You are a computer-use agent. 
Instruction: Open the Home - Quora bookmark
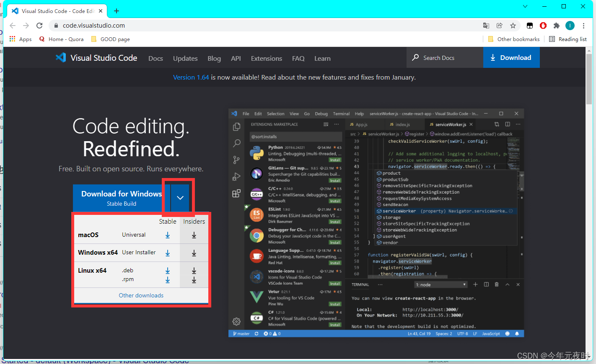pos(61,39)
